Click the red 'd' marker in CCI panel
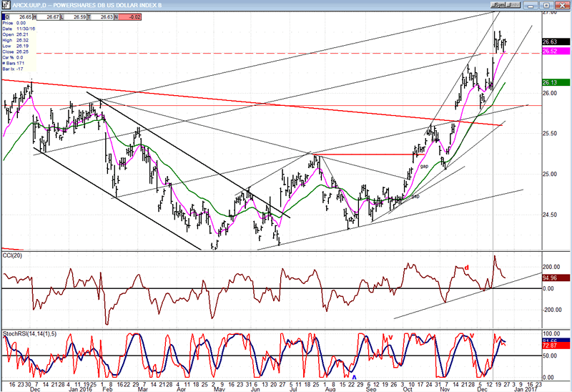The height and width of the screenshot is (392, 572). 467,268
